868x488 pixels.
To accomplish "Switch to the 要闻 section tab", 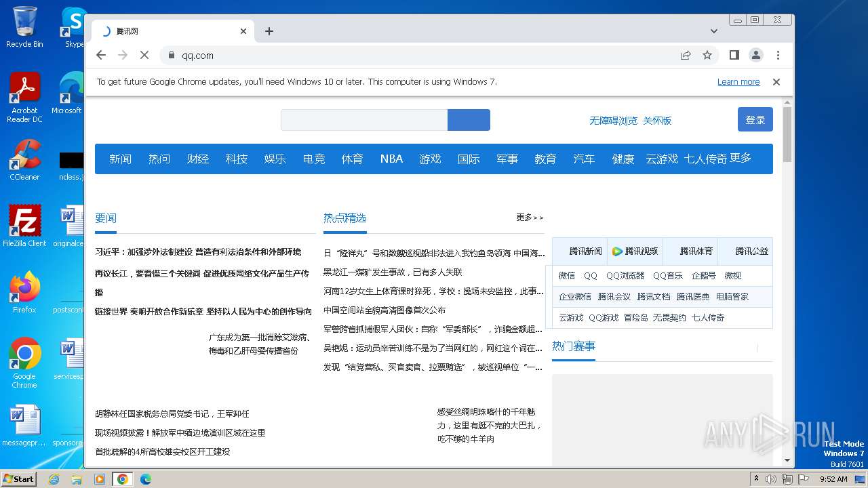I will click(x=106, y=218).
